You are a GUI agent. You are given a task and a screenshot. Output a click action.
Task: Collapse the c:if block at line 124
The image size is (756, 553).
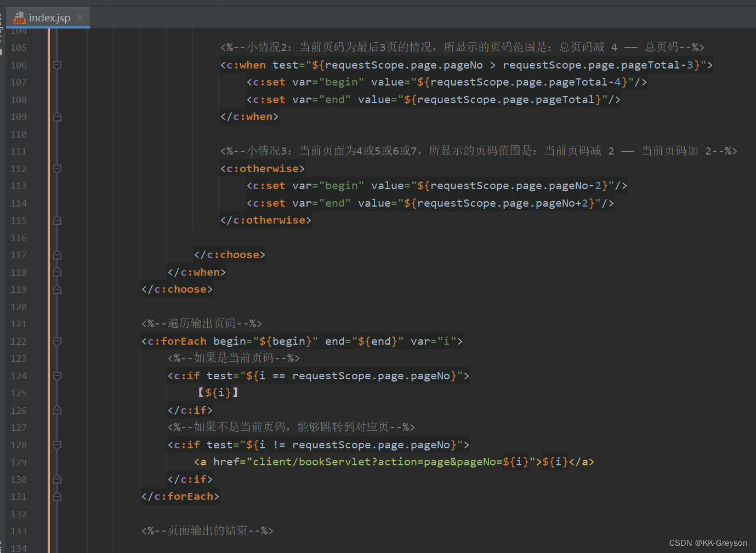[57, 376]
